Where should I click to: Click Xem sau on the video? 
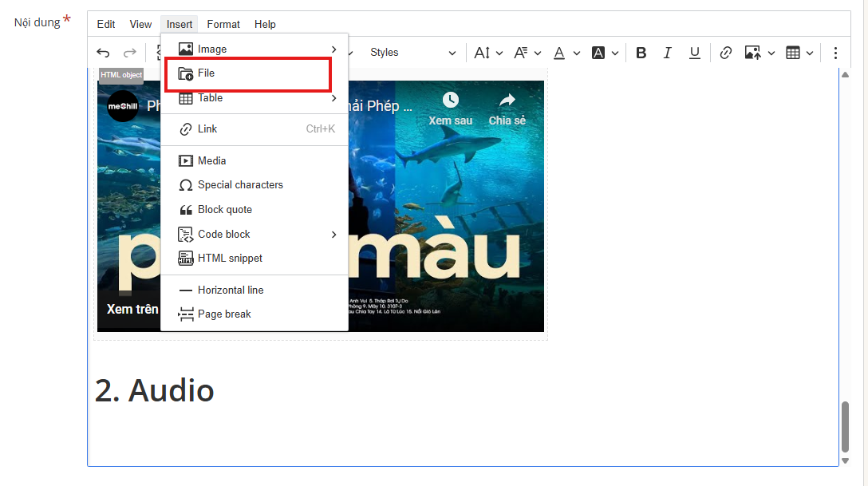point(450,109)
